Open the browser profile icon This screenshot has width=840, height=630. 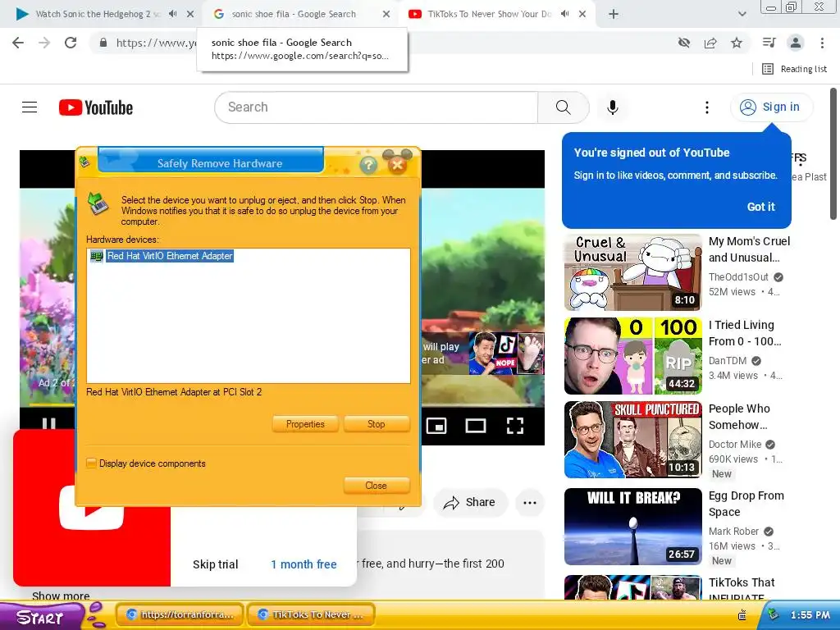[796, 43]
